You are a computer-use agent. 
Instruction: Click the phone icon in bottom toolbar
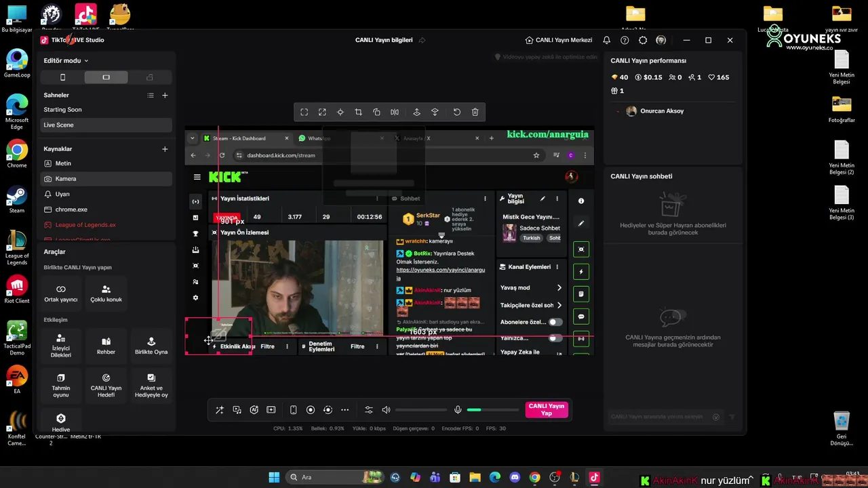(293, 410)
